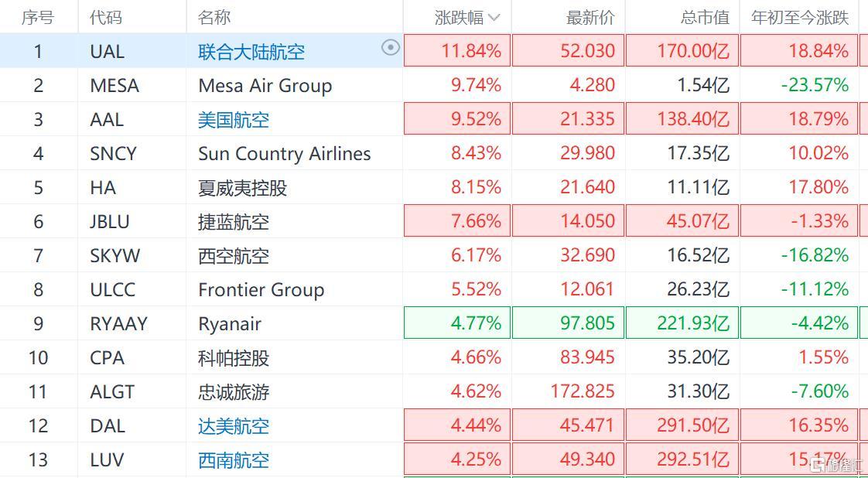This screenshot has height=478, width=868.
Task: Click the 名称 column header
Action: tap(214, 17)
